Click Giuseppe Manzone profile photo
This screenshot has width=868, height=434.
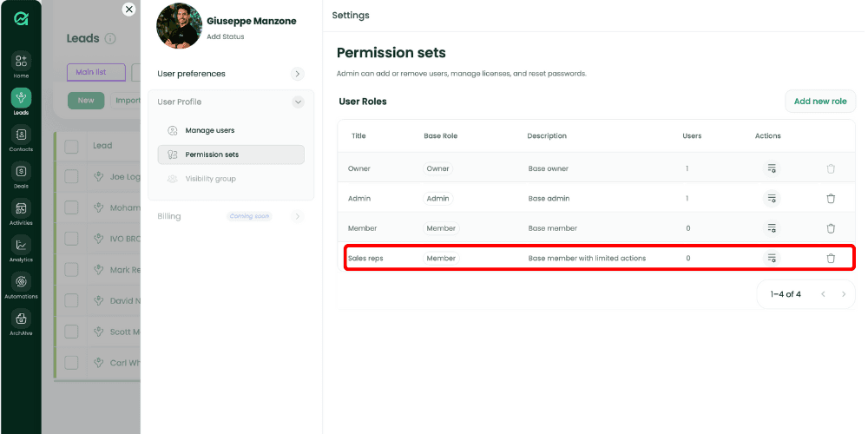180,25
